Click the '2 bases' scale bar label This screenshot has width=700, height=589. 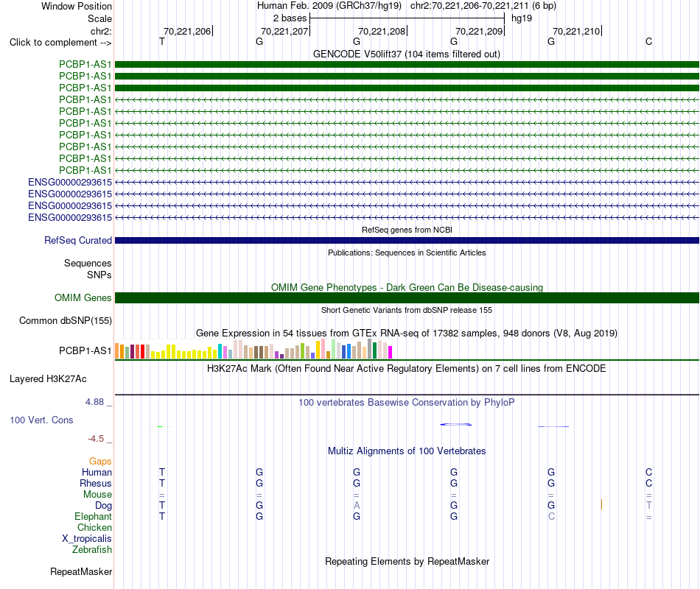pos(290,18)
